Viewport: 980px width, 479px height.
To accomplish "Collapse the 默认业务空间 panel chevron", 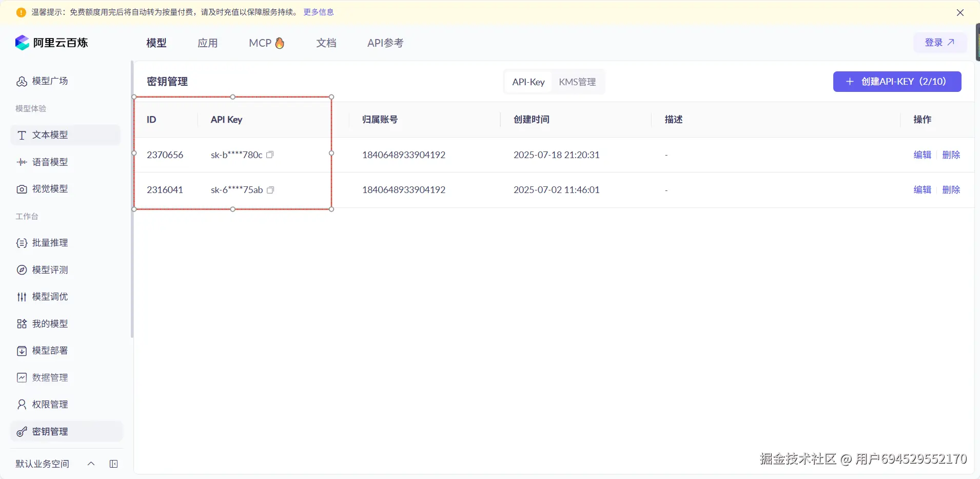I will click(x=91, y=464).
